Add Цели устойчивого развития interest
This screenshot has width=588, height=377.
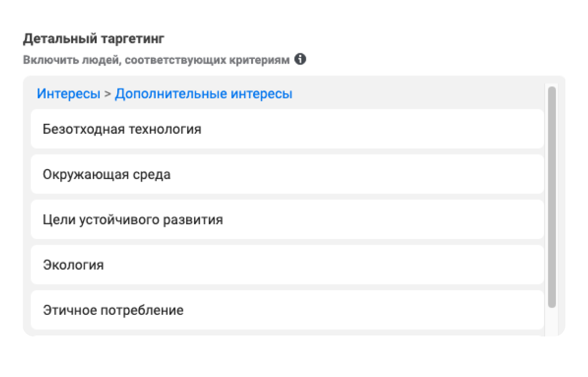coord(287,220)
